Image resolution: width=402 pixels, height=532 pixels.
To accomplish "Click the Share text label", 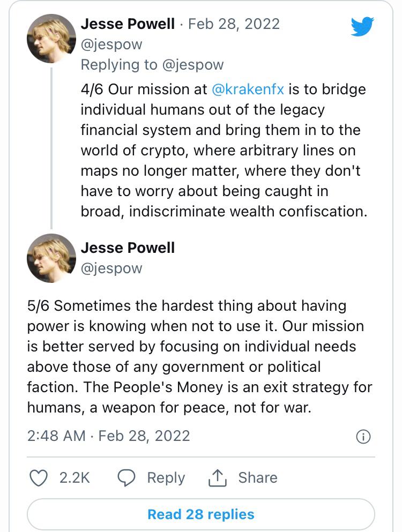I will [x=258, y=477].
